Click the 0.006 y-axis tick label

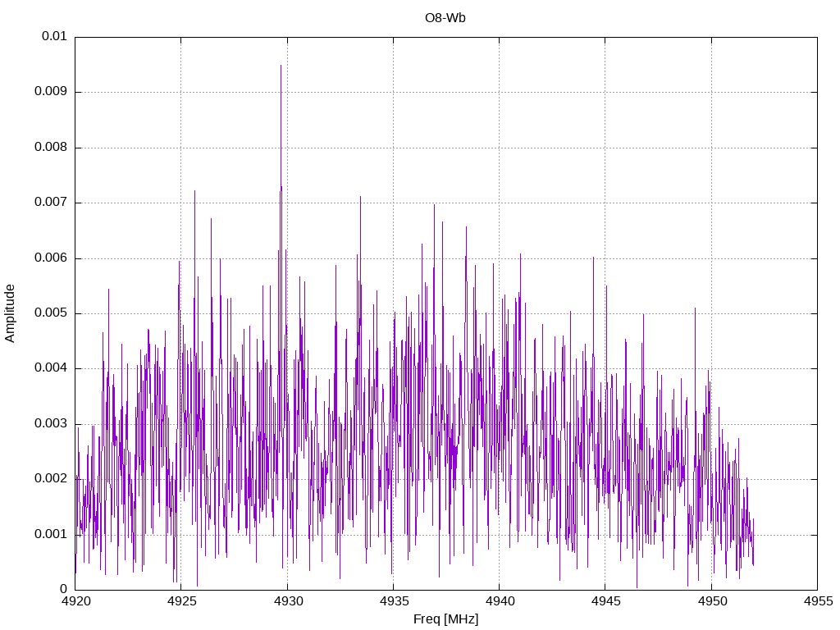coord(51,258)
